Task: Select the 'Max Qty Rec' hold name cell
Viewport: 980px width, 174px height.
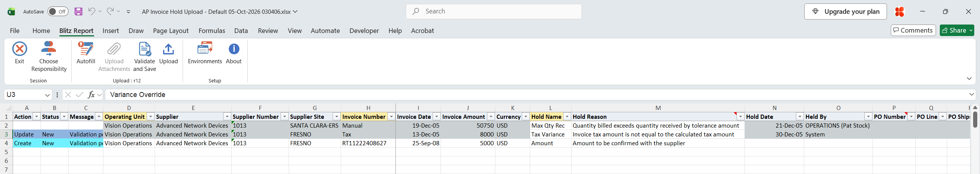Action: point(551,125)
